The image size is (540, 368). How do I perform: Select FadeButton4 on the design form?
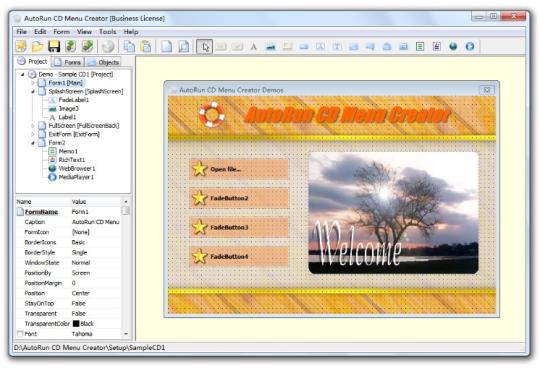(x=239, y=256)
